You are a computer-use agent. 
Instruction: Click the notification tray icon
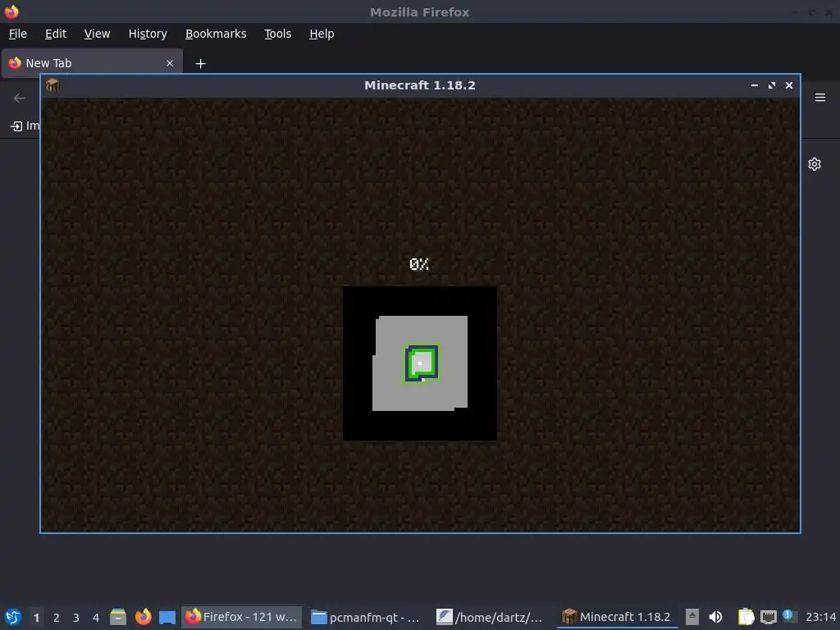tap(789, 616)
